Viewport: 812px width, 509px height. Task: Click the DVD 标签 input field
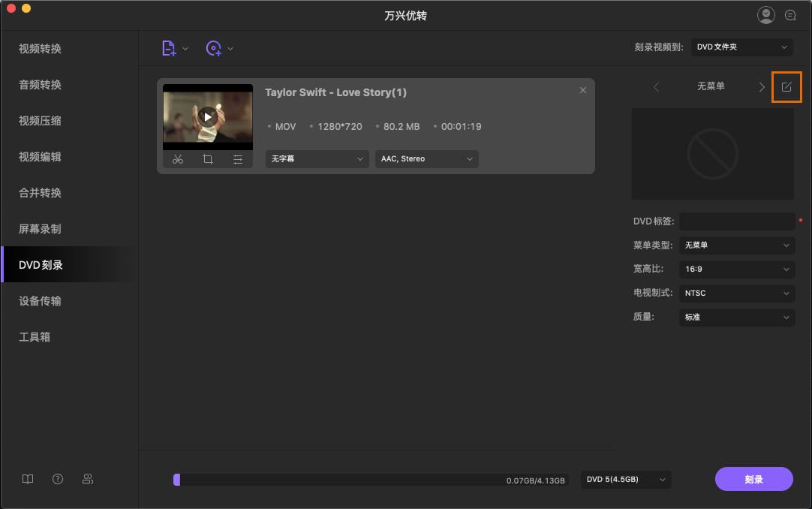point(737,221)
